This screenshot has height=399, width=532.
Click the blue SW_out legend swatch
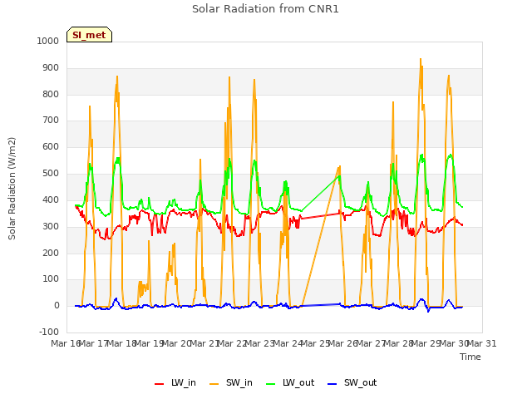pos(332,384)
